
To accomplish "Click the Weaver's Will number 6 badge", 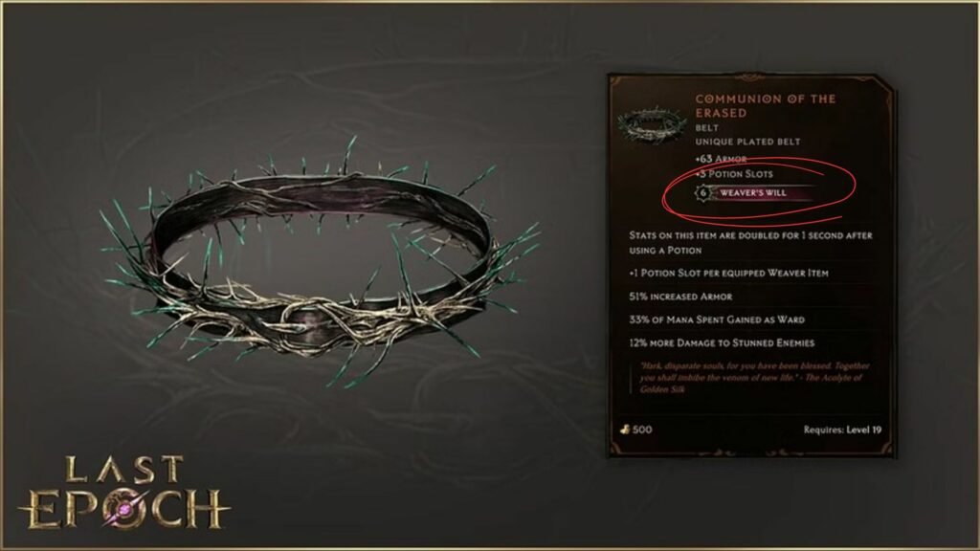I will pyautogui.click(x=703, y=193).
